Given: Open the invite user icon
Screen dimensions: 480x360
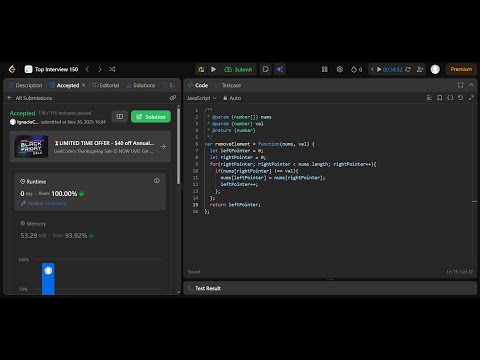Looking at the screenshot, I should click(420, 69).
